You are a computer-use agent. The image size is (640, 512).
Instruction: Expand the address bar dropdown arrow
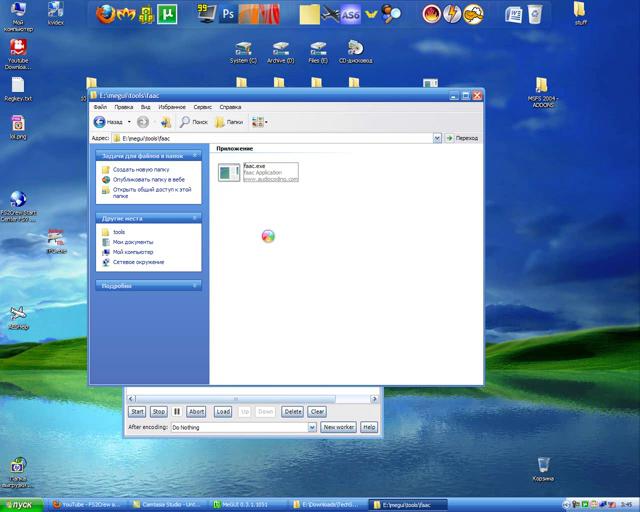(x=437, y=138)
